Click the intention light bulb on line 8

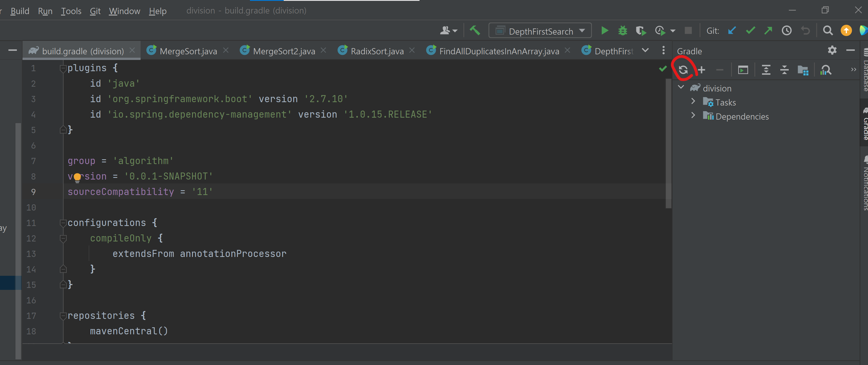77,177
